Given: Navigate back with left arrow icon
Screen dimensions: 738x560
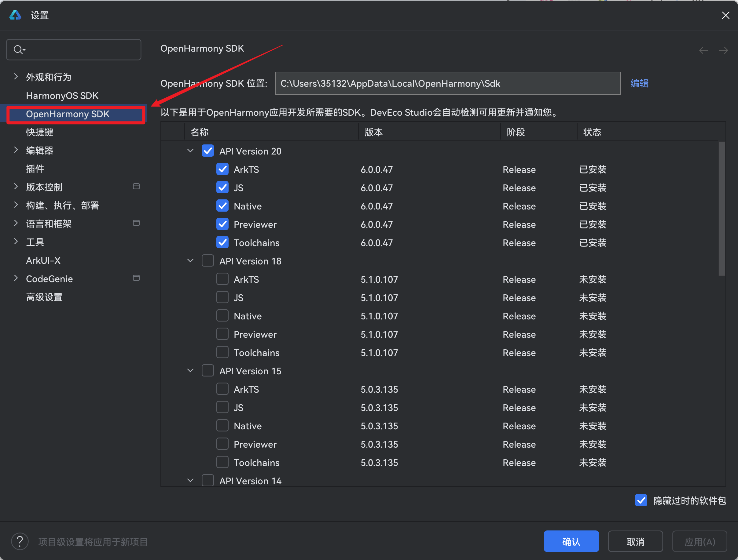Looking at the screenshot, I should [704, 50].
